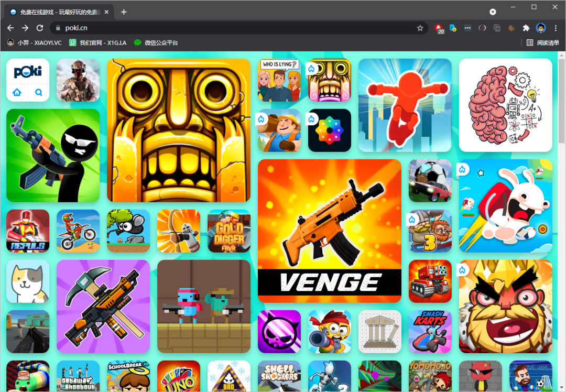
Task: Open the stickman with rifle game tile
Action: (x=53, y=156)
